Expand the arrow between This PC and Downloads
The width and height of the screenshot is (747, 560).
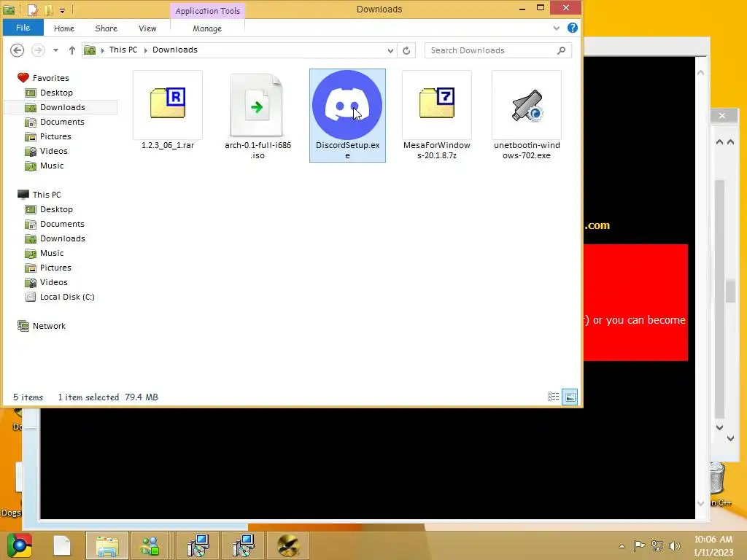(145, 50)
